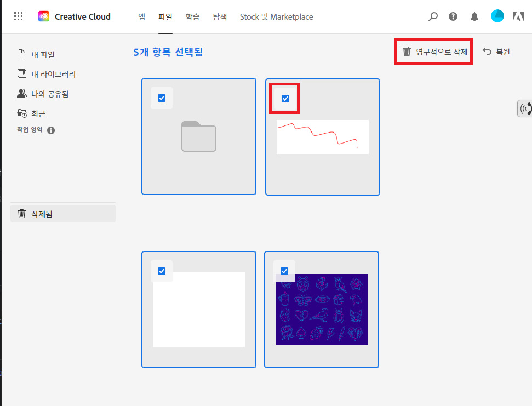532x406 pixels.
Task: Click 영구적으로 삭제 to delete permanently
Action: tap(433, 51)
